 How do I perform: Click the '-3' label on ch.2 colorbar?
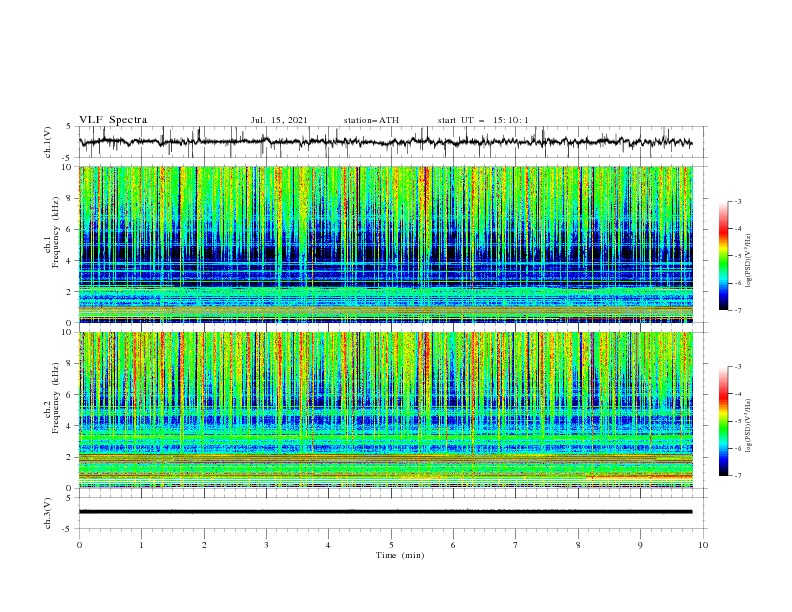pyautogui.click(x=738, y=367)
